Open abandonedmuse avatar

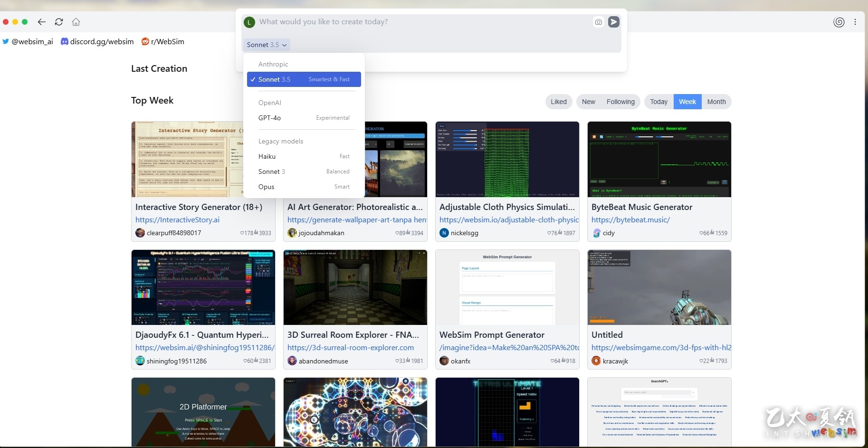pos(292,361)
